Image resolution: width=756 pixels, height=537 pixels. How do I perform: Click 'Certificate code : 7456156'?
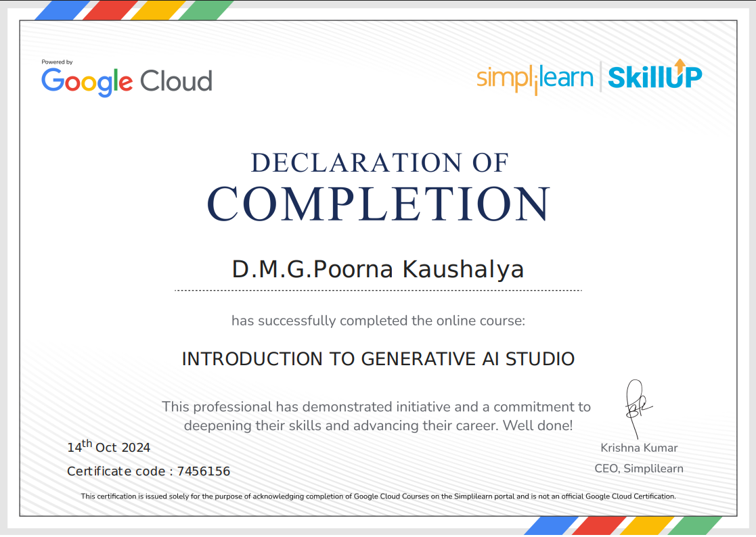(x=148, y=471)
